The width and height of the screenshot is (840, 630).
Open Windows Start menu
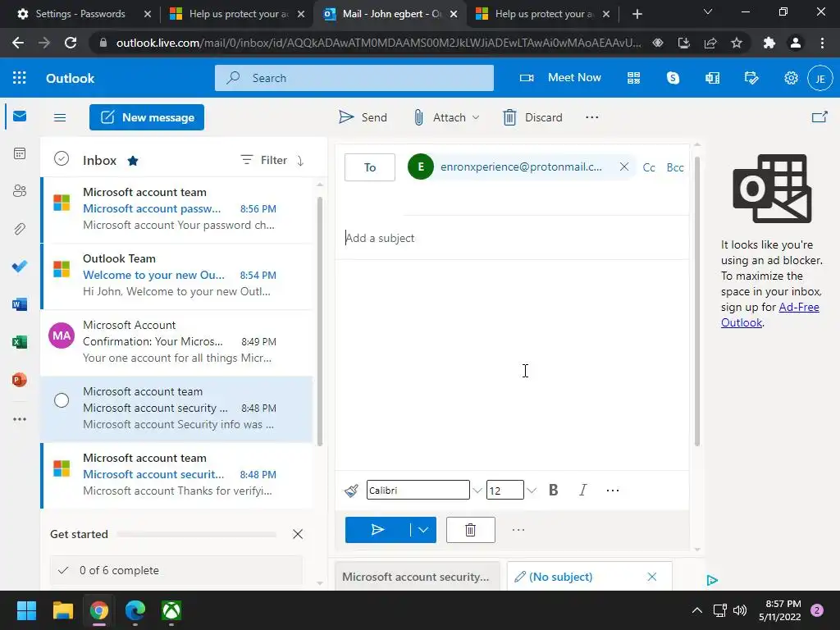[26, 610]
